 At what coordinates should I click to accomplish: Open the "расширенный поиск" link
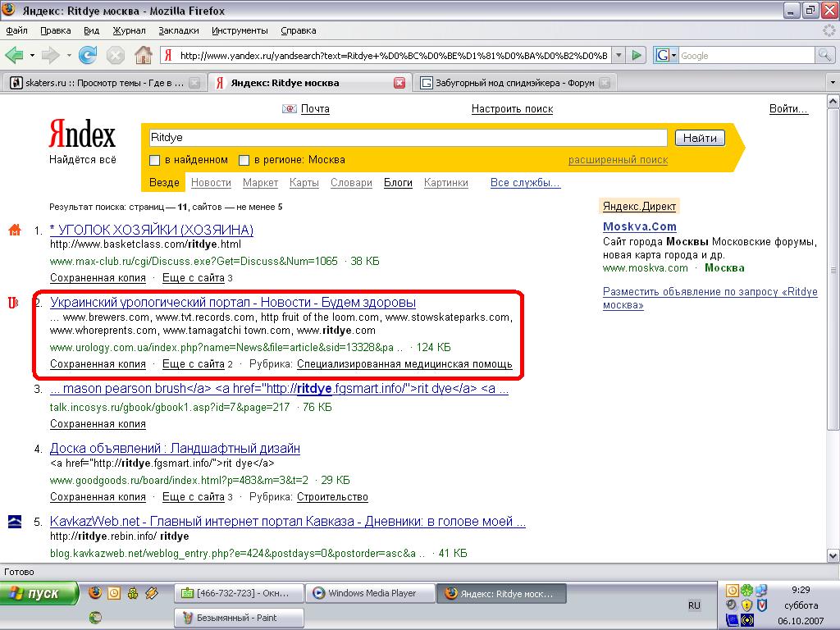click(618, 160)
